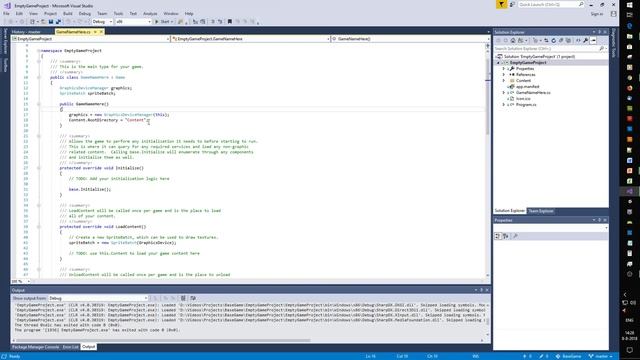Click the Solution Explorer Home icon
The width and height of the screenshot is (640, 360).
tap(513, 40)
